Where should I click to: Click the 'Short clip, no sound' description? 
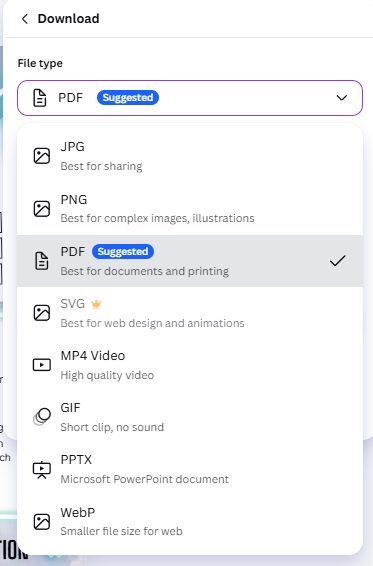(112, 427)
